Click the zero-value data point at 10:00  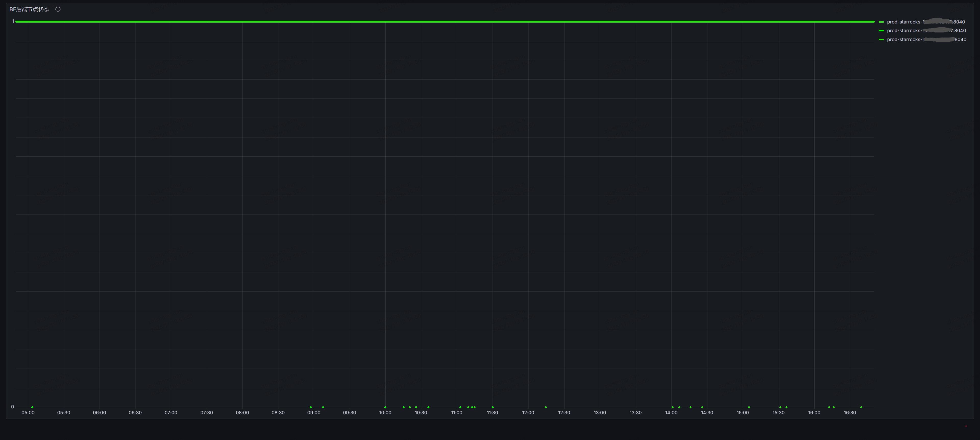pyautogui.click(x=385, y=407)
